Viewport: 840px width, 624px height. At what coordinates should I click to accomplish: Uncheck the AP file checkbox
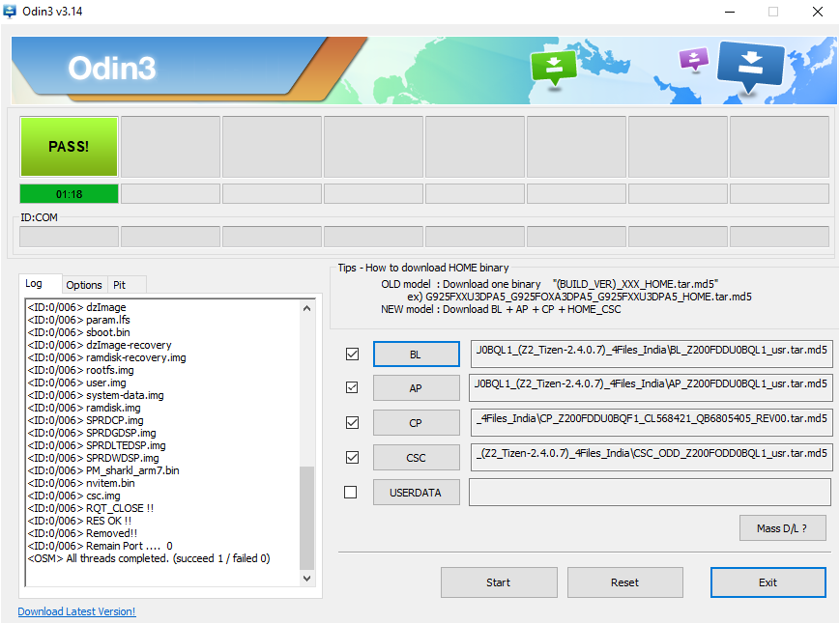[x=352, y=387]
